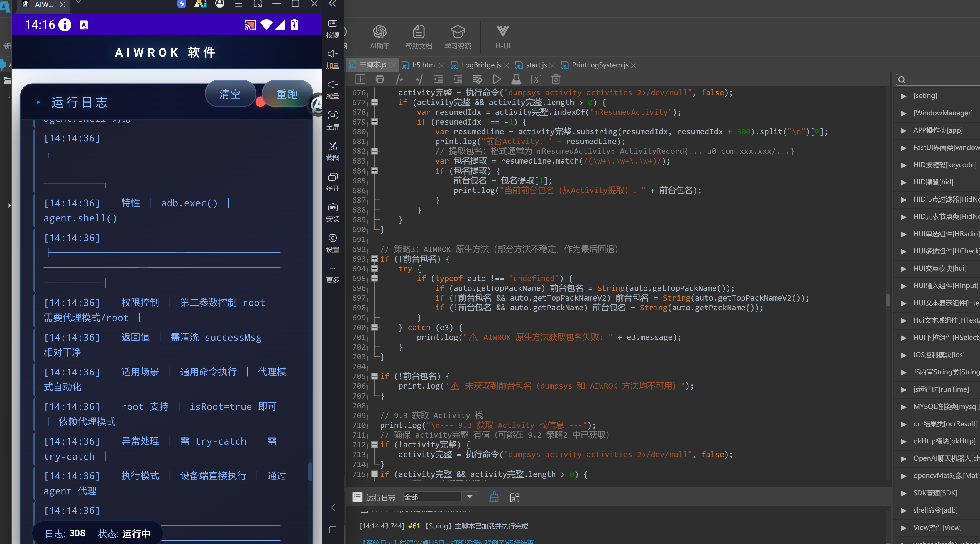Pop out the log panel icon

pos(515,497)
